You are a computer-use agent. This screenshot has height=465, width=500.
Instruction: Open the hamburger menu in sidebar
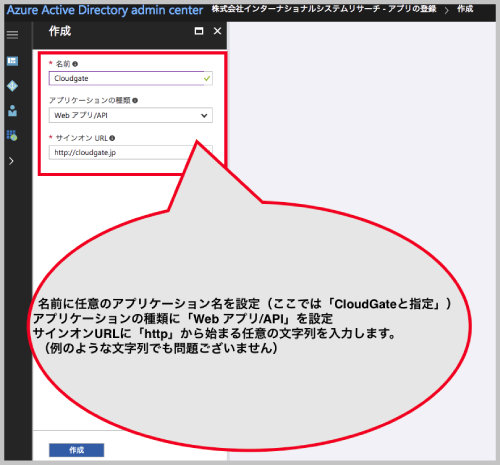[x=12, y=35]
